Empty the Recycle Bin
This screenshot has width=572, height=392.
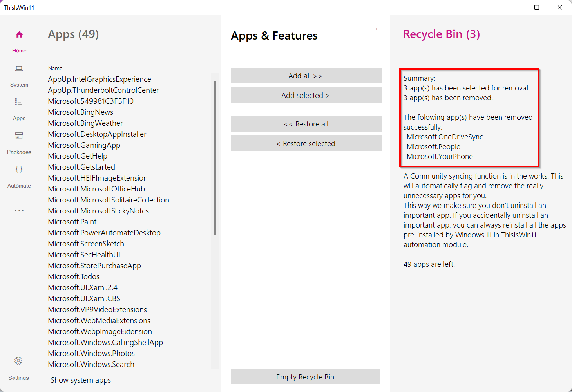click(306, 377)
